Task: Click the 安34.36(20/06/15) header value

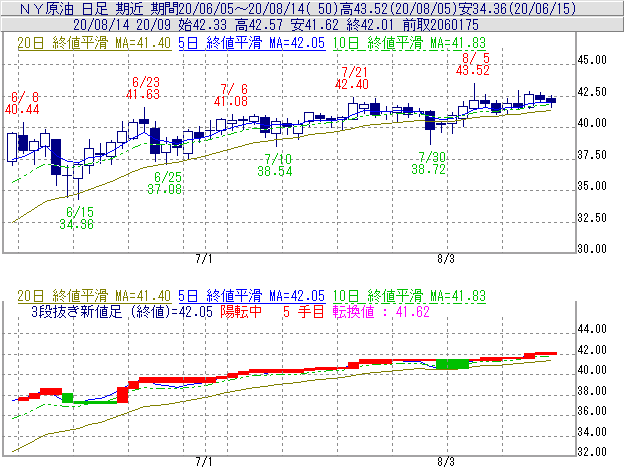Action: (x=517, y=9)
